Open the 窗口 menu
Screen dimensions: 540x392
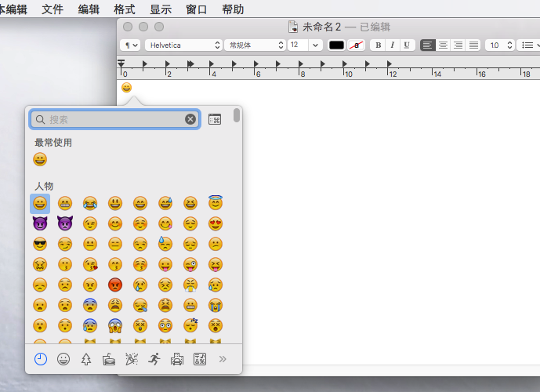click(197, 9)
